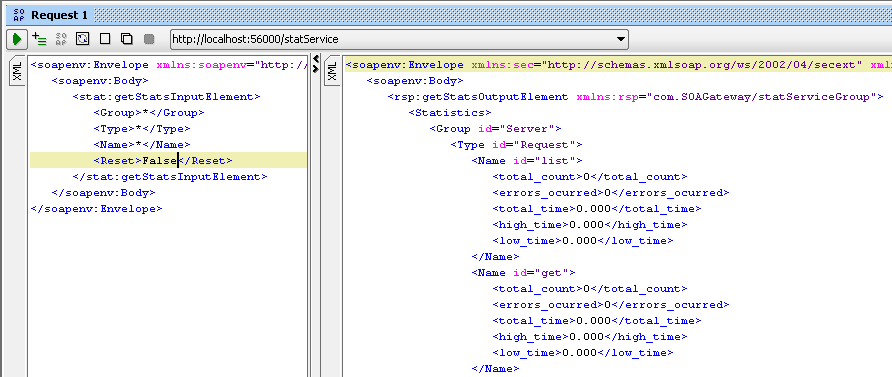The width and height of the screenshot is (892, 377).
Task: Select the XML tab of the request editor
Action: 17,71
